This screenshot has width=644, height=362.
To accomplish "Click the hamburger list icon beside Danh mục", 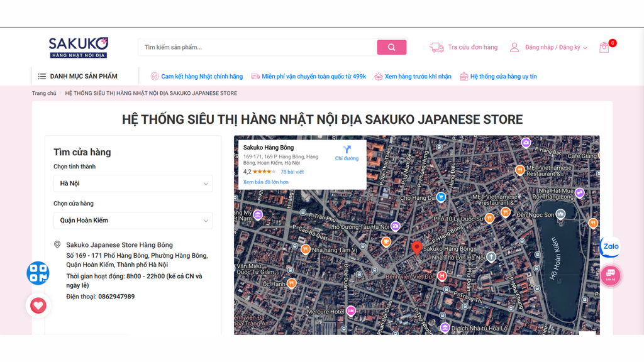I will click(x=42, y=76).
